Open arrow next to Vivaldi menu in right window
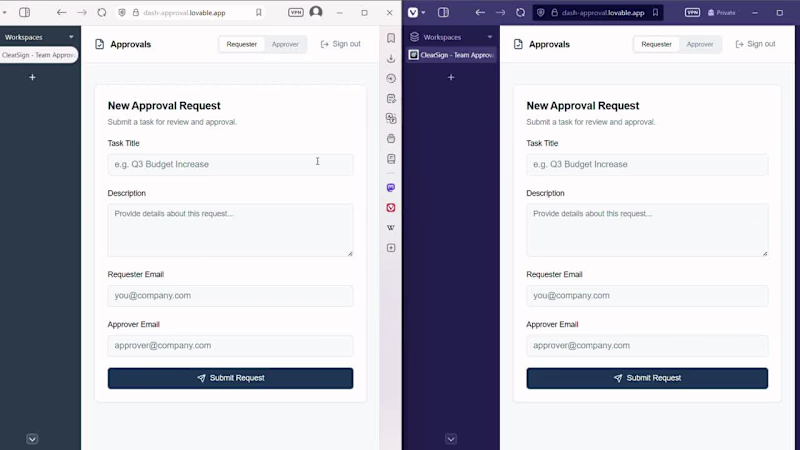 [423, 13]
